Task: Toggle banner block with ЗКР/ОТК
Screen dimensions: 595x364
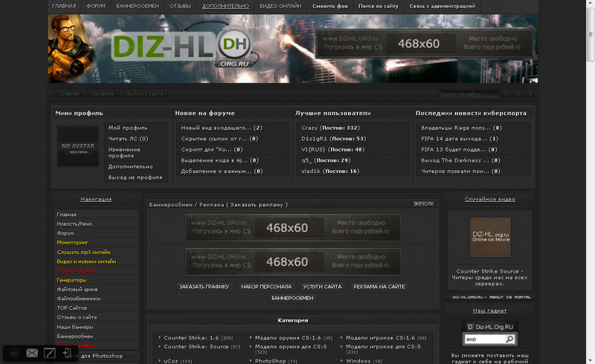Action: [x=423, y=204]
